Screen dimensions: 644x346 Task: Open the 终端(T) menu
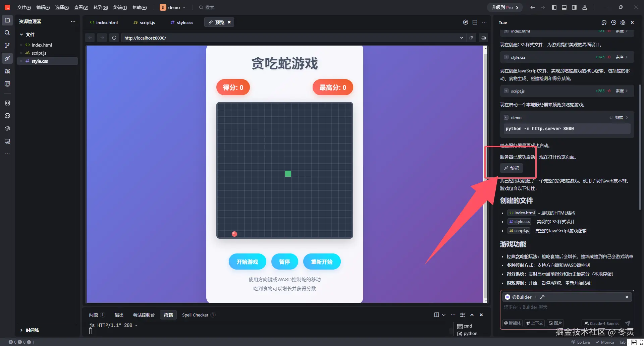[120, 7]
